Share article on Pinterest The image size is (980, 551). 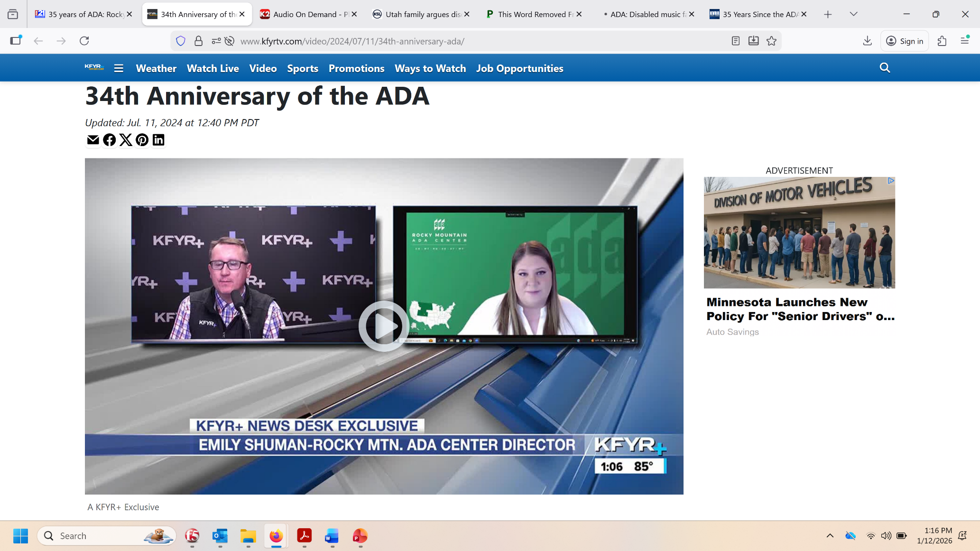(142, 140)
